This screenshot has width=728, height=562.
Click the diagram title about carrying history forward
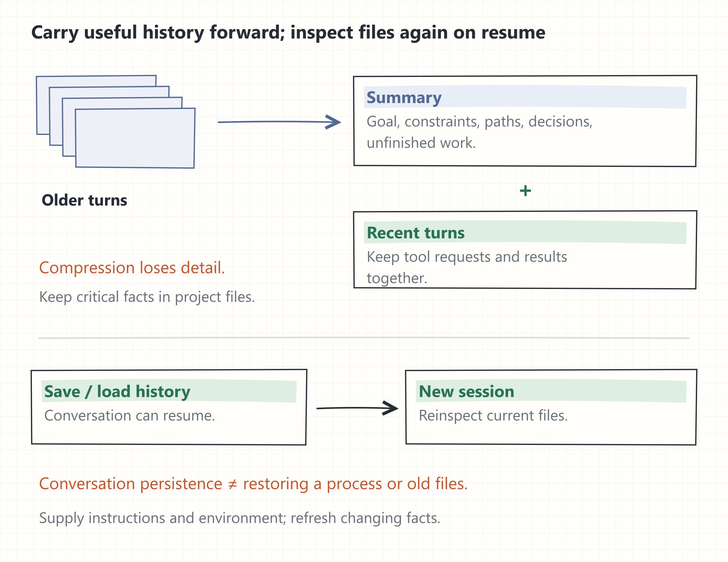pos(288,33)
